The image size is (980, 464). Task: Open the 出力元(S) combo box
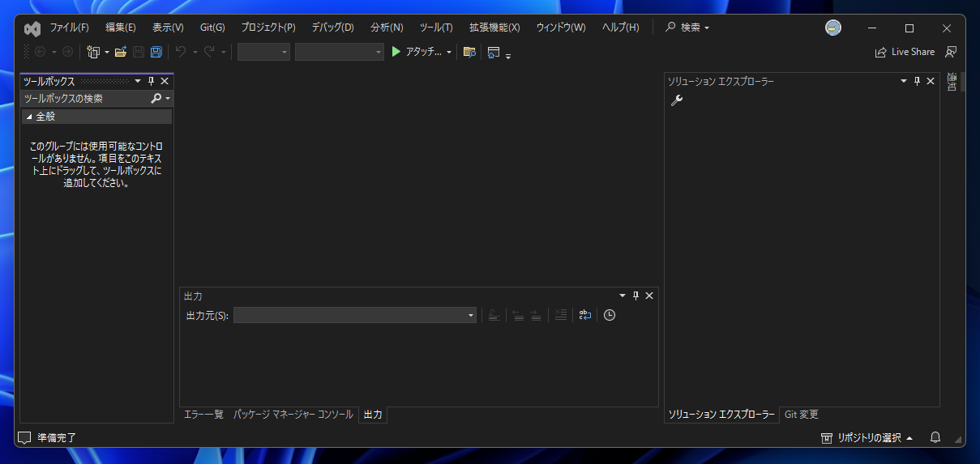point(355,315)
